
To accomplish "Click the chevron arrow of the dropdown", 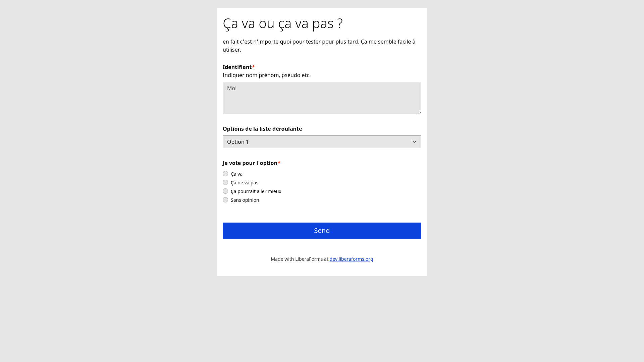I will click(414, 142).
